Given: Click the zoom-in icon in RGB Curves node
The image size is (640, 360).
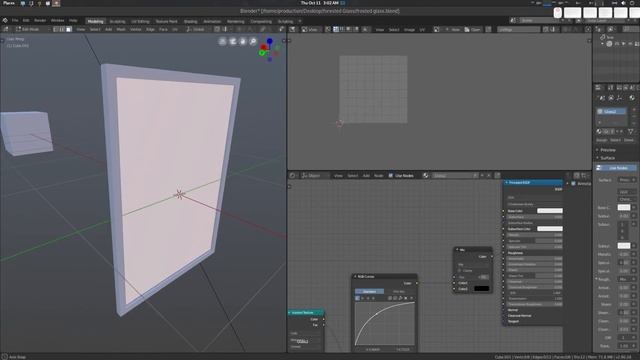Looking at the screenshot, I should (390, 298).
